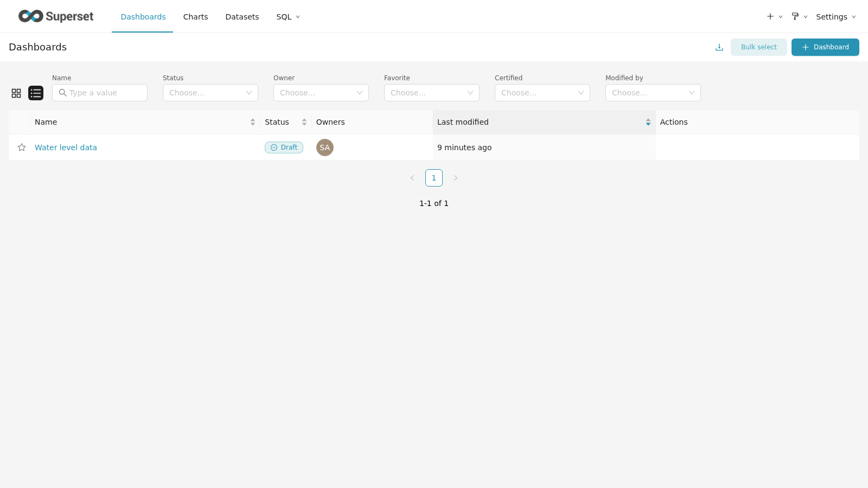Open the Datasets tab
The image size is (868, 488).
(242, 17)
